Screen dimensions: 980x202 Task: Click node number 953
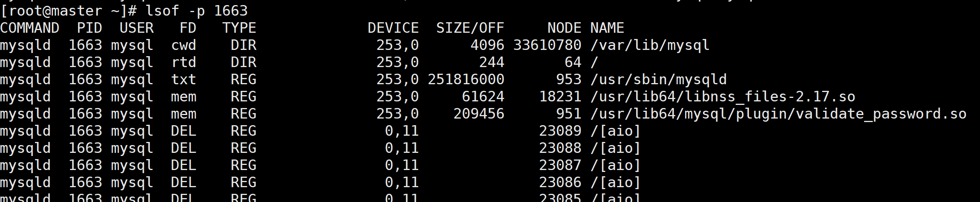pos(568,80)
